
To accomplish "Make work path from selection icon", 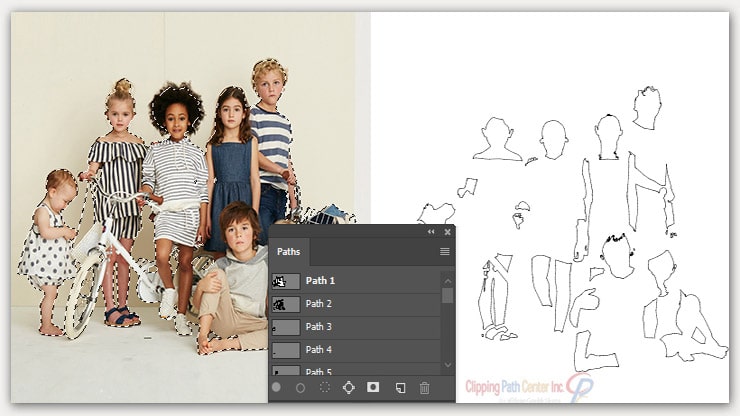I will click(x=348, y=387).
